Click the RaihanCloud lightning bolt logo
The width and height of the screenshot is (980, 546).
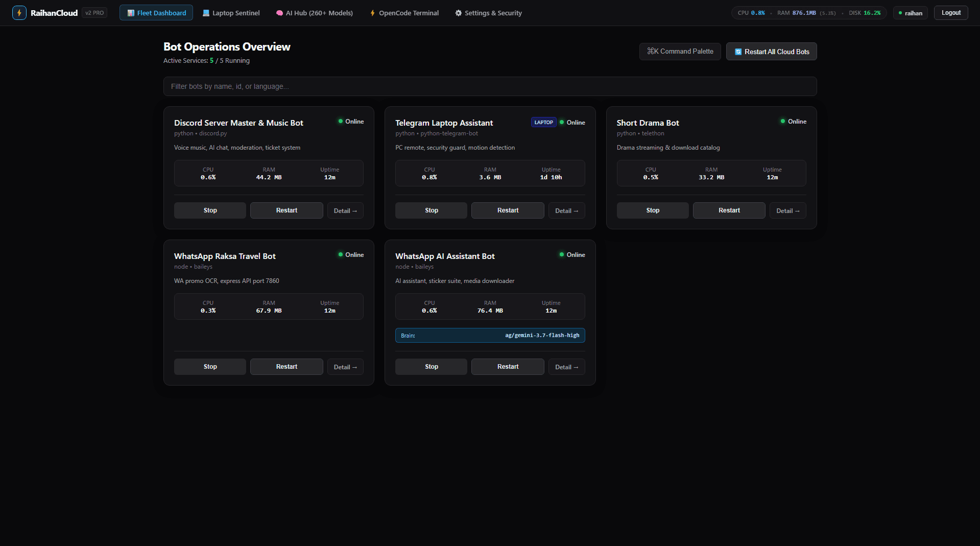click(19, 13)
